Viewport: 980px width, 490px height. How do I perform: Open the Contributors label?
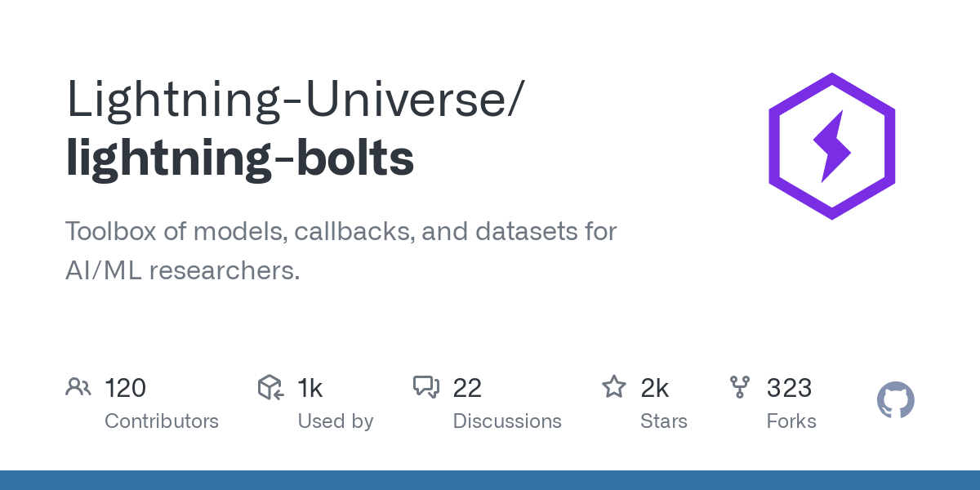[162, 421]
